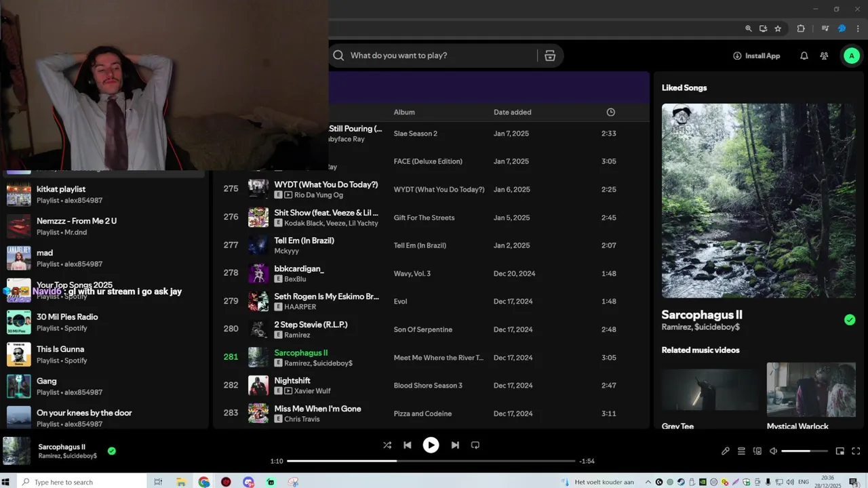
Task: Click the white play button
Action: [x=431, y=445]
